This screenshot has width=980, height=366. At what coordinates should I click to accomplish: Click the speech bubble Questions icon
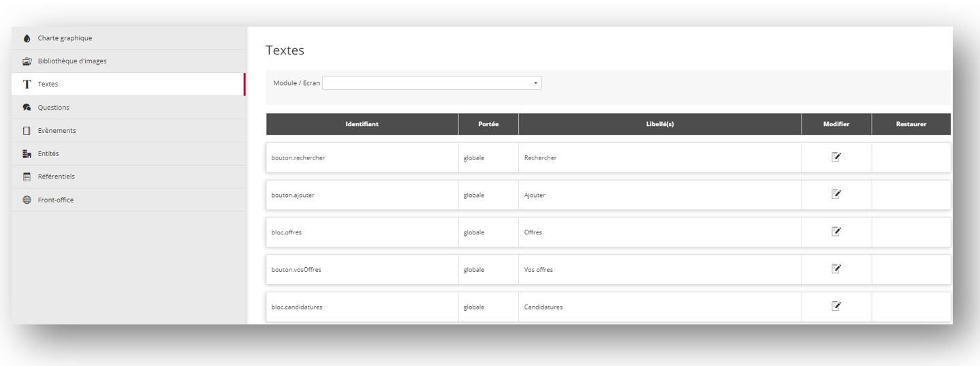pyautogui.click(x=27, y=108)
